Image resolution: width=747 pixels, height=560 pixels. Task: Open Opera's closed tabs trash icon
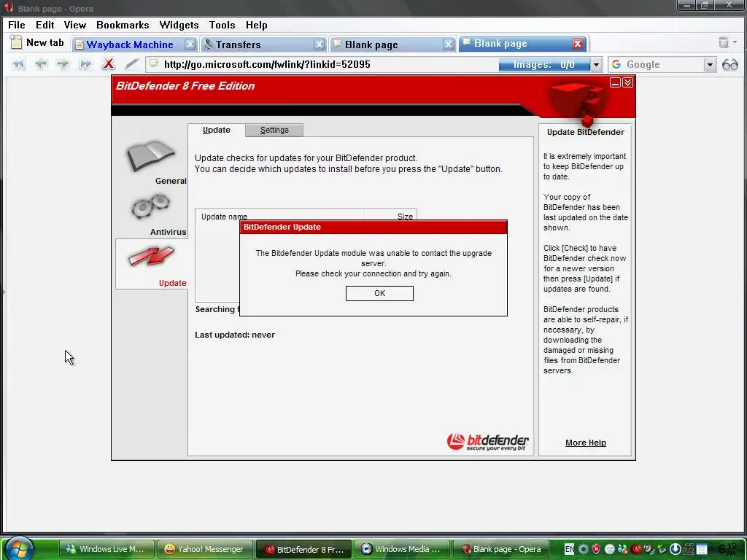pos(723,42)
